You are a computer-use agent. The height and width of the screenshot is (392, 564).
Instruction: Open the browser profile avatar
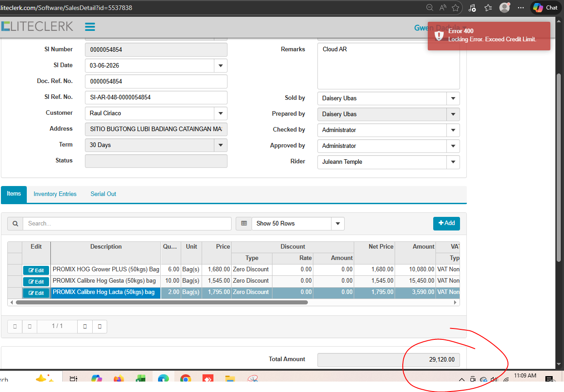(504, 8)
